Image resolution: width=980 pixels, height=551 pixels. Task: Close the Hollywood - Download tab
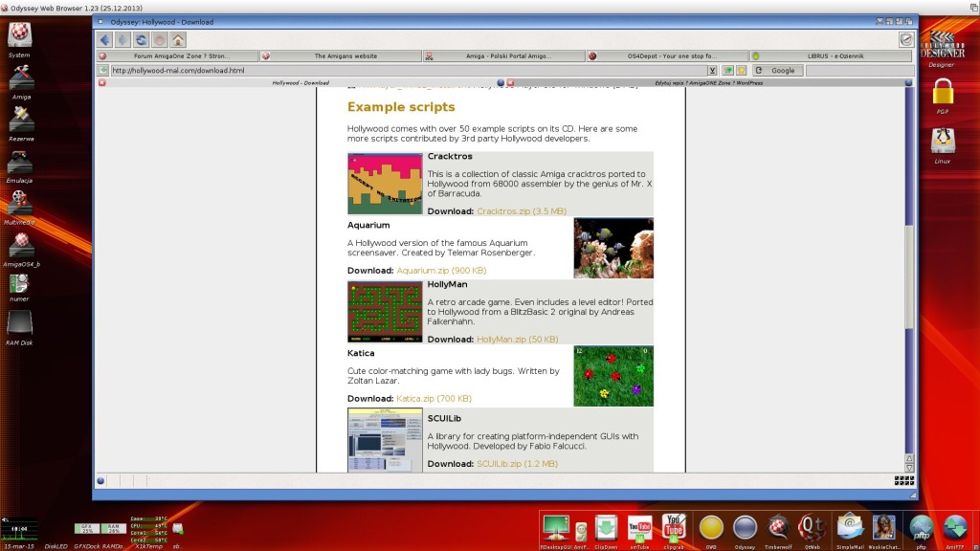pyautogui.click(x=101, y=82)
